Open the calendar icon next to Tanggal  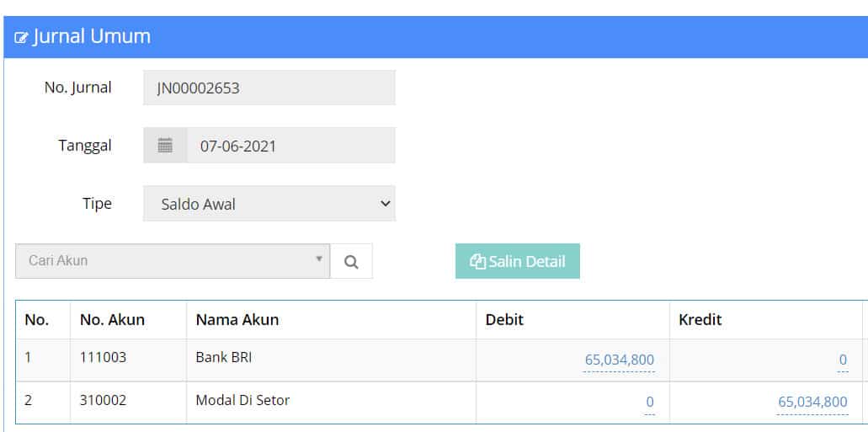[165, 146]
